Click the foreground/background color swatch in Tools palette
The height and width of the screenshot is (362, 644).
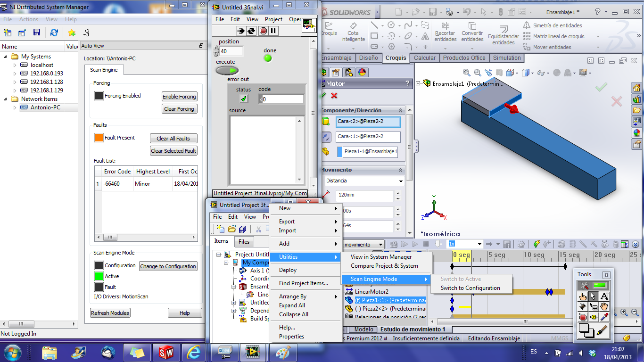click(x=586, y=331)
